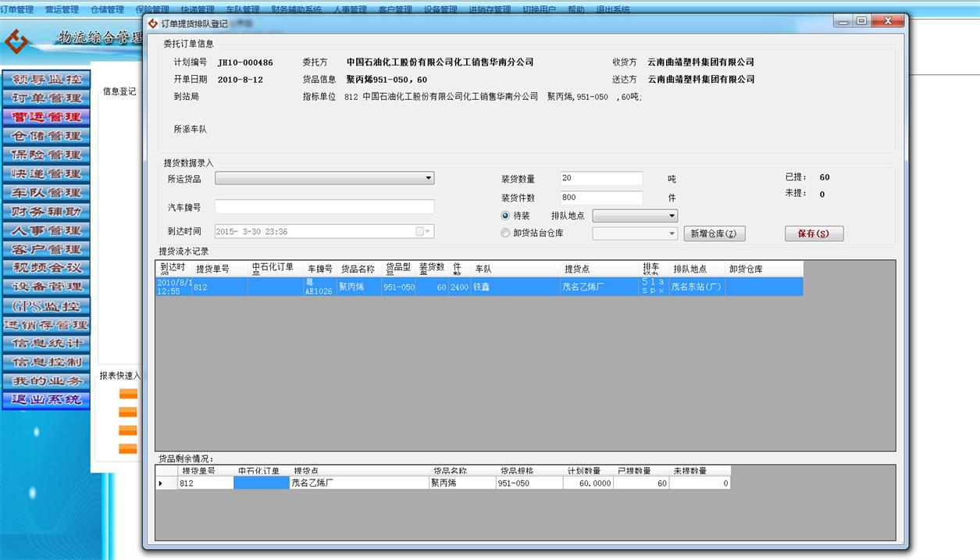980x560 pixels.
Task: Select 退出系统 at sidebar bottom
Action: [46, 401]
